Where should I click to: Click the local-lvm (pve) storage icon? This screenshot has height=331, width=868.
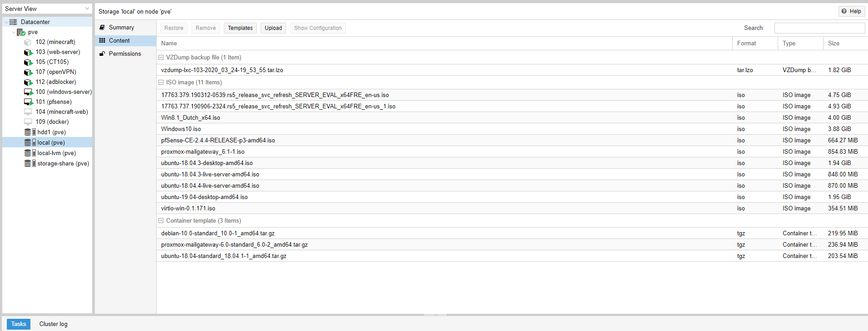click(30, 153)
